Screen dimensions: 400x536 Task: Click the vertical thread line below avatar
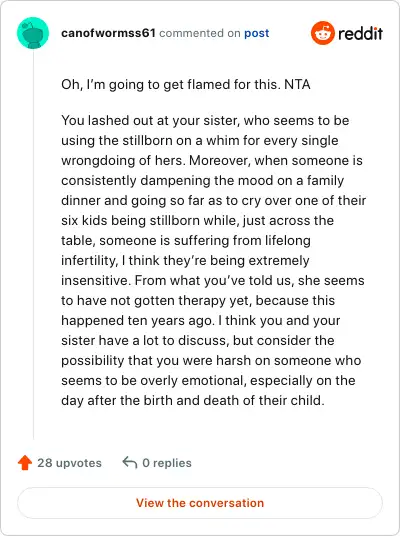(x=33, y=244)
